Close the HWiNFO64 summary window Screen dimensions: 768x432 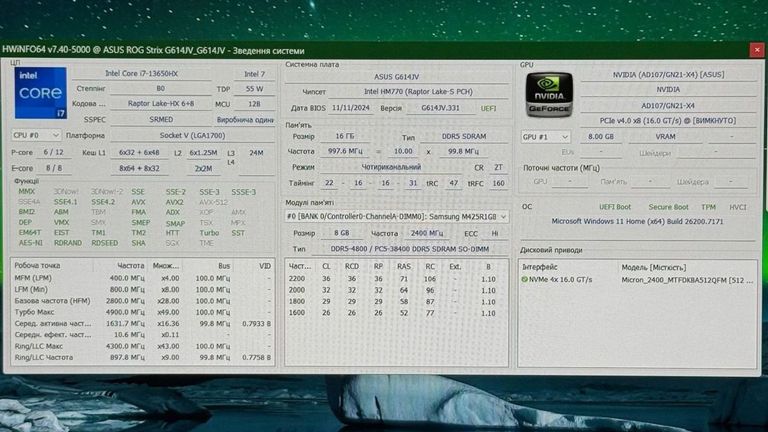coord(757,50)
